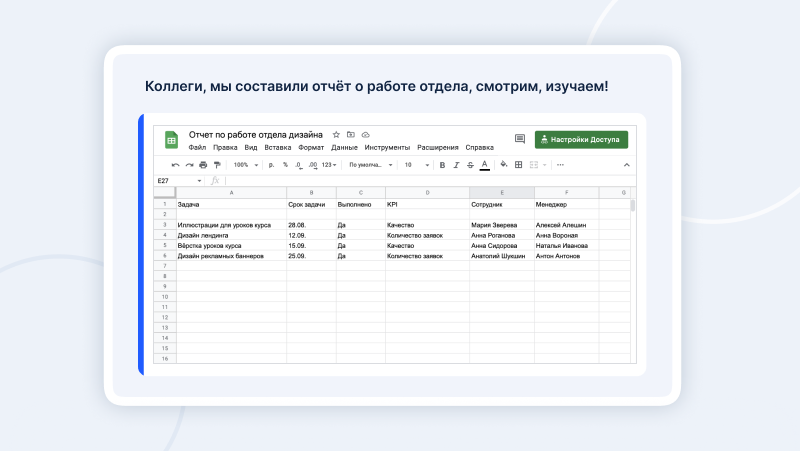Toggle italic text formatting
The width and height of the screenshot is (800, 451).
click(x=456, y=165)
